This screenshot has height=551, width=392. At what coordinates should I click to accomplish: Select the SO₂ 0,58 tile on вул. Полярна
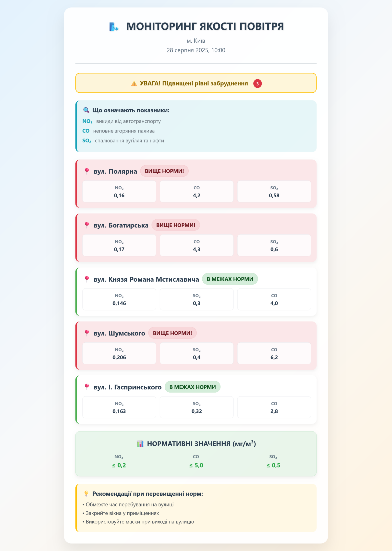pos(274,192)
